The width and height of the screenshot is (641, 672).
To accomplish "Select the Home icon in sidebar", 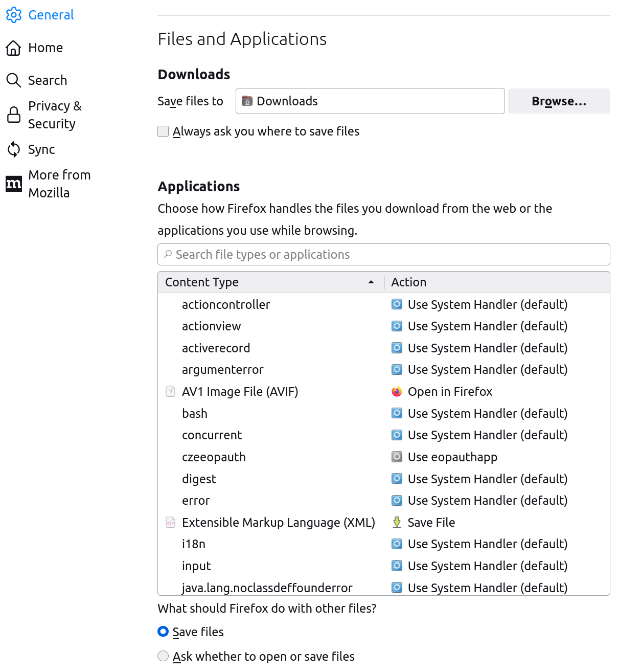I will [x=14, y=47].
